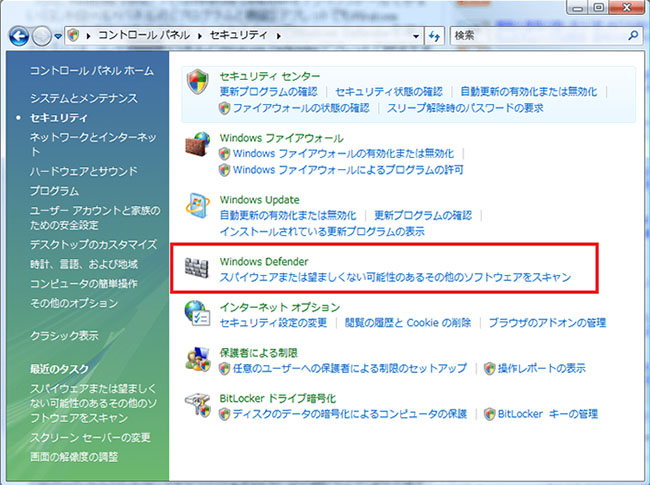Open ネットワークとインターネット in sidebar

(x=93, y=144)
